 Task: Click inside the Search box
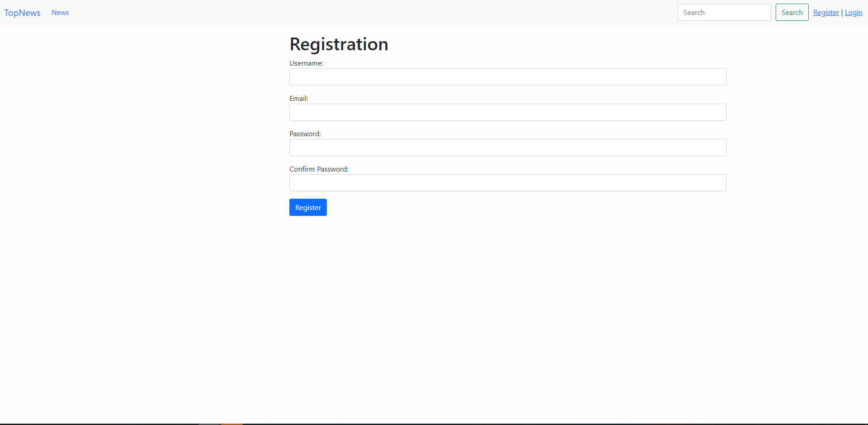coord(724,12)
